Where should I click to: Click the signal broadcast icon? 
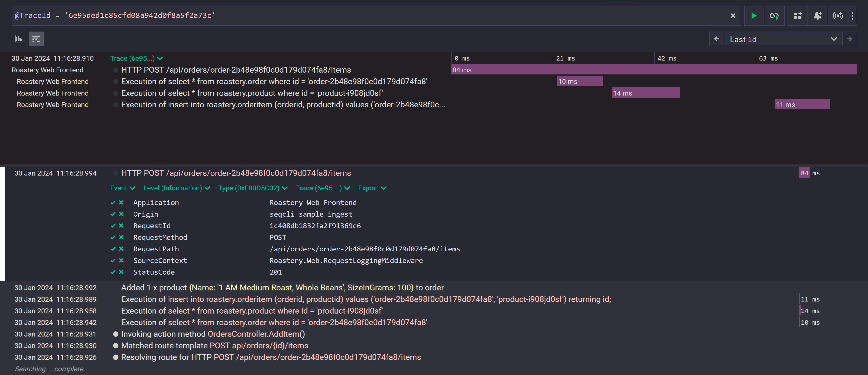(838, 16)
